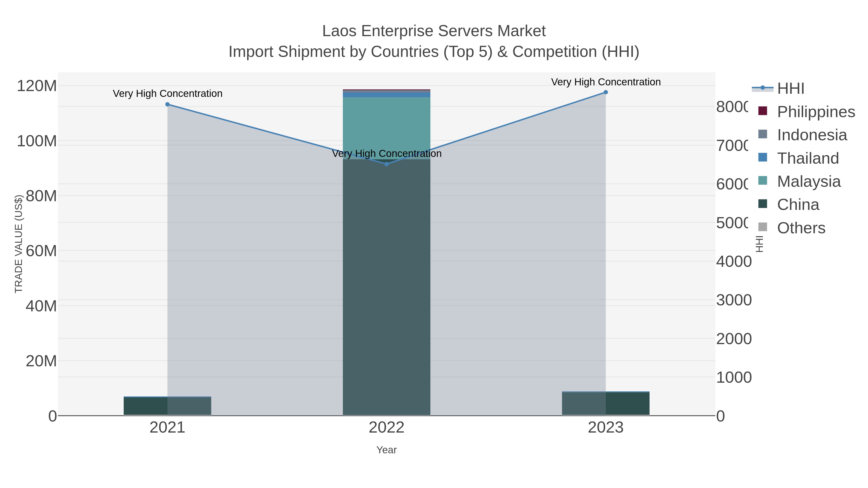Toggle Others series via legend label
Viewport: 868px width, 488px height.
(801, 228)
